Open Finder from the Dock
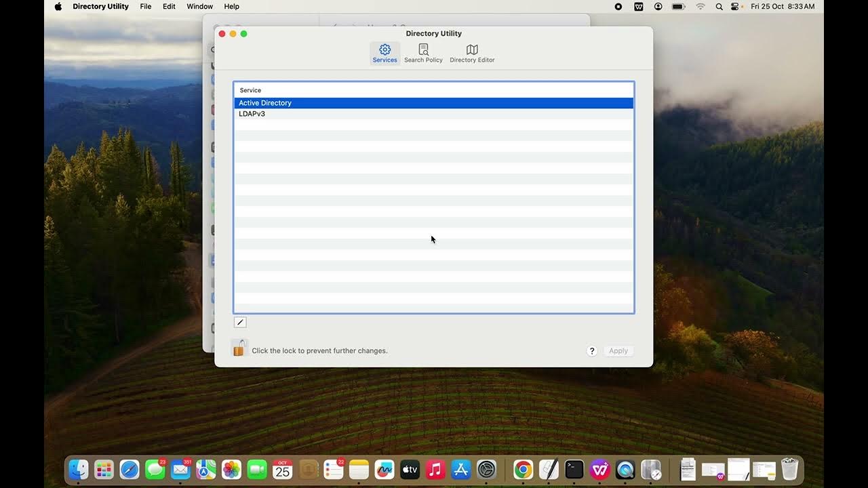Viewport: 868px width, 488px height. pos(79,469)
